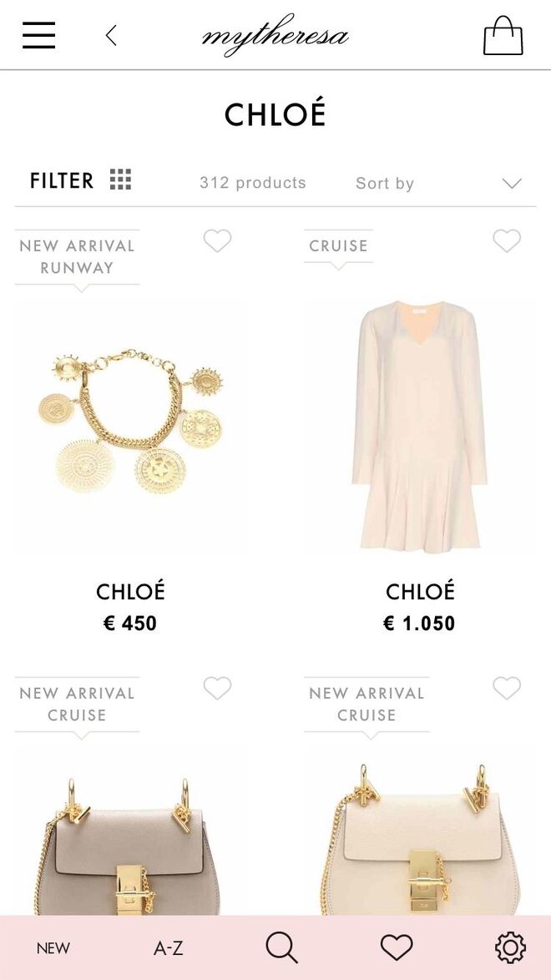The height and width of the screenshot is (980, 551).
Task: Open wishlist from bottom bar
Action: pyautogui.click(x=397, y=947)
